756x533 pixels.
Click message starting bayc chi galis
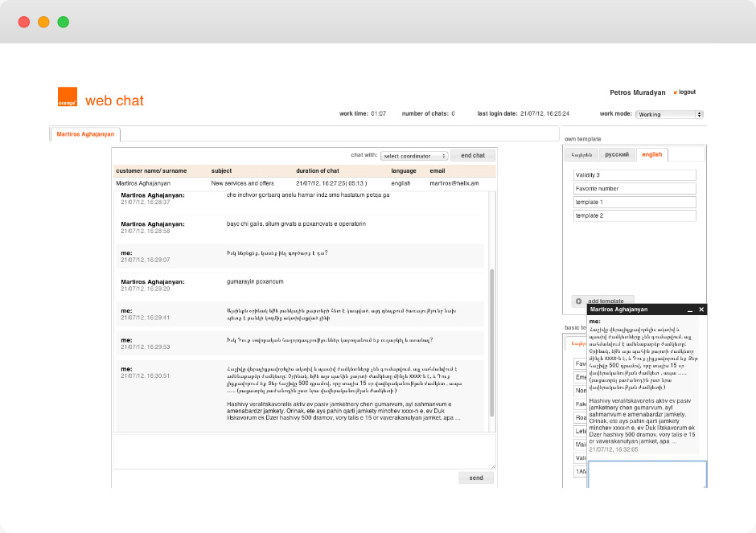click(296, 223)
